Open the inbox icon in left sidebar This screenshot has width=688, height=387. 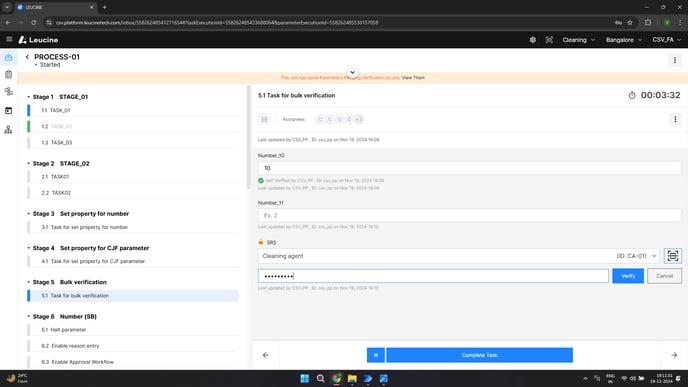8,57
